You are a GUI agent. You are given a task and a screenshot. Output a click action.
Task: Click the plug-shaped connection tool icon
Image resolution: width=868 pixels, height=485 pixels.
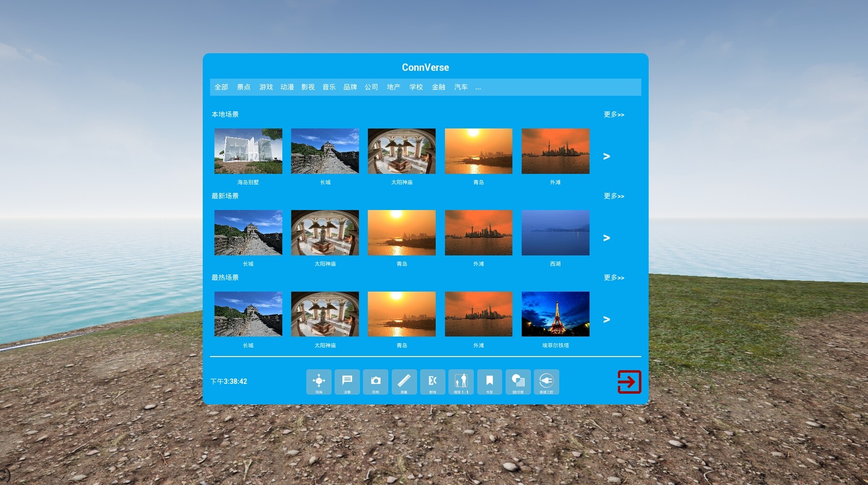pos(547,382)
